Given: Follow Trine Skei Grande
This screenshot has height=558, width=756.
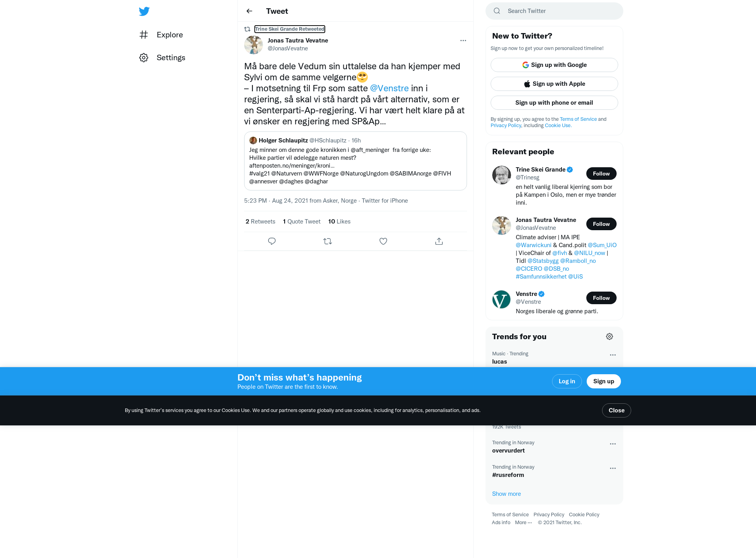Looking at the screenshot, I should click(x=601, y=174).
